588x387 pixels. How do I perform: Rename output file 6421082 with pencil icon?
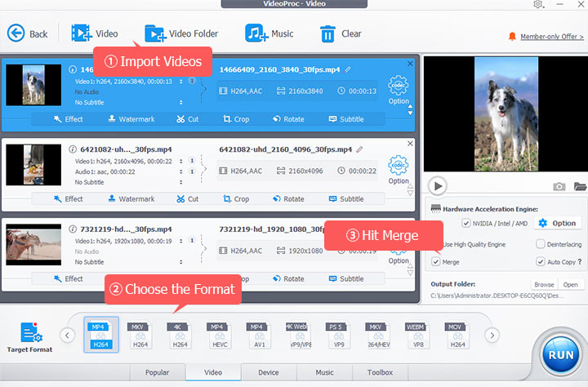359,149
